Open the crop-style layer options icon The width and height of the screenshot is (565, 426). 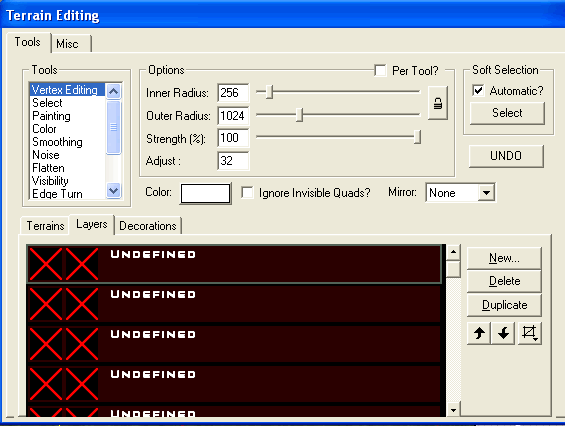(530, 333)
